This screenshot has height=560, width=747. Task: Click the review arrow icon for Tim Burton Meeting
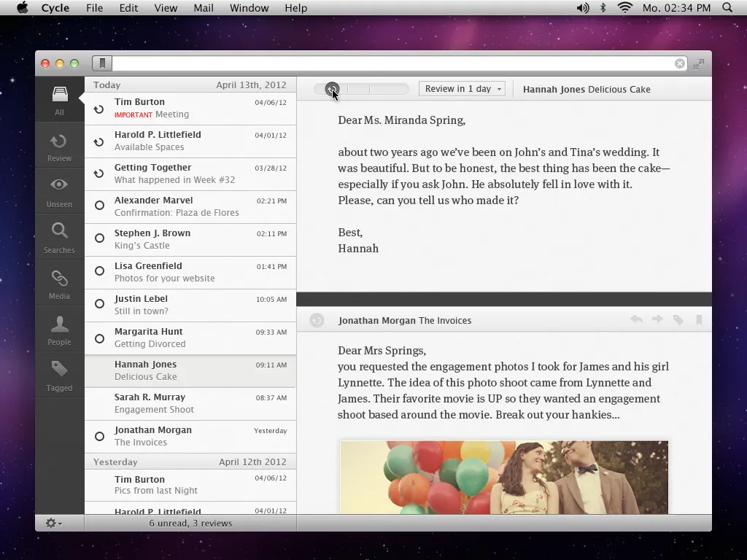click(x=98, y=109)
